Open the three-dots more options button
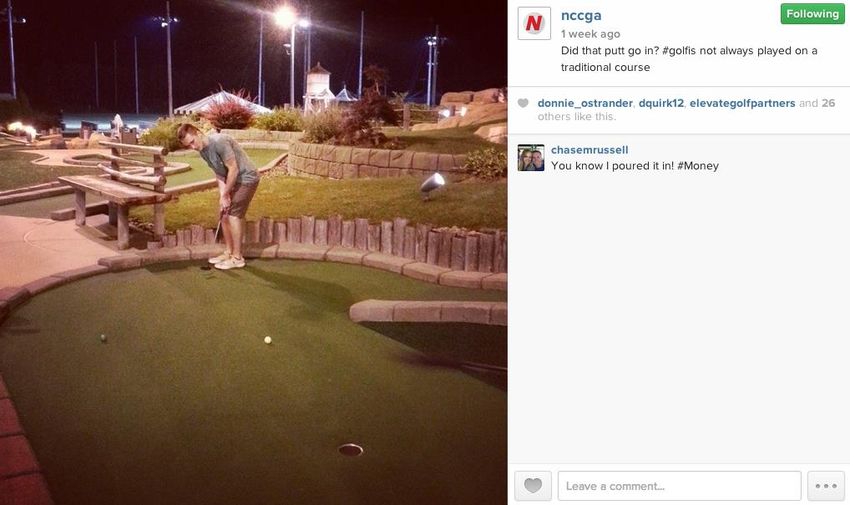The width and height of the screenshot is (850, 505). [826, 485]
